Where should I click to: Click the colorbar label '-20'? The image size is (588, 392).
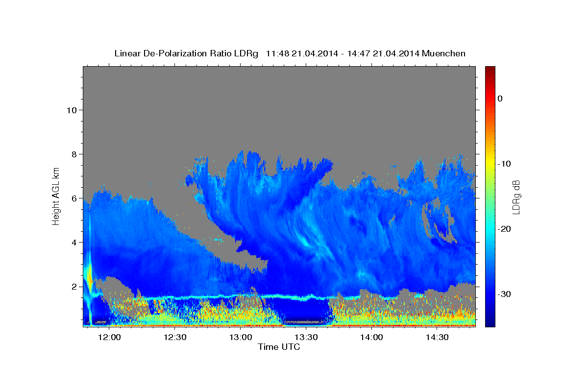coord(504,229)
